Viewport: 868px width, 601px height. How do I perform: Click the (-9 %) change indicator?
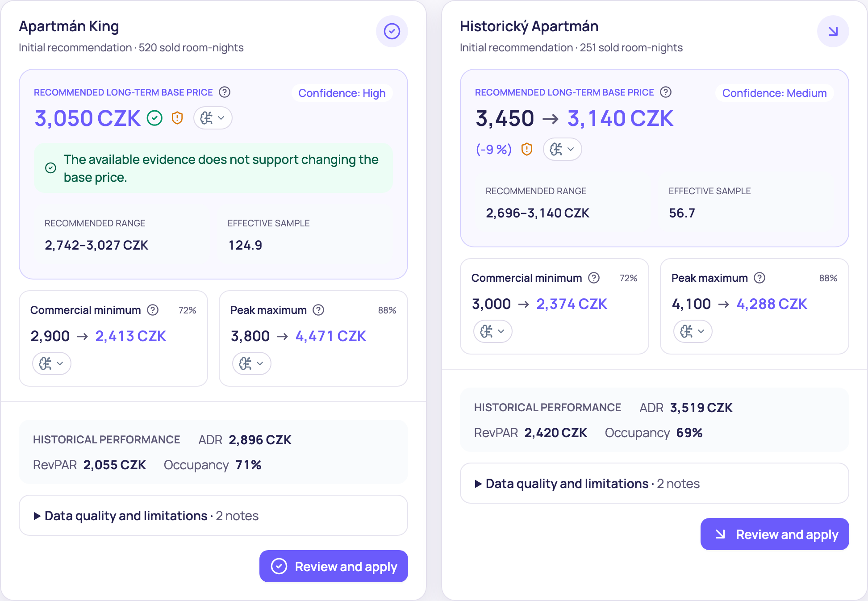point(494,149)
